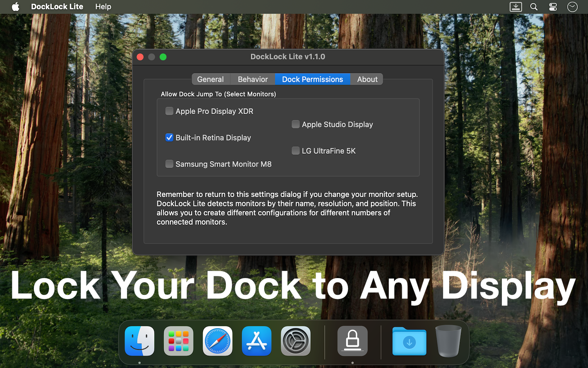588x368 pixels.
Task: Switch to the General tab
Action: 211,79
